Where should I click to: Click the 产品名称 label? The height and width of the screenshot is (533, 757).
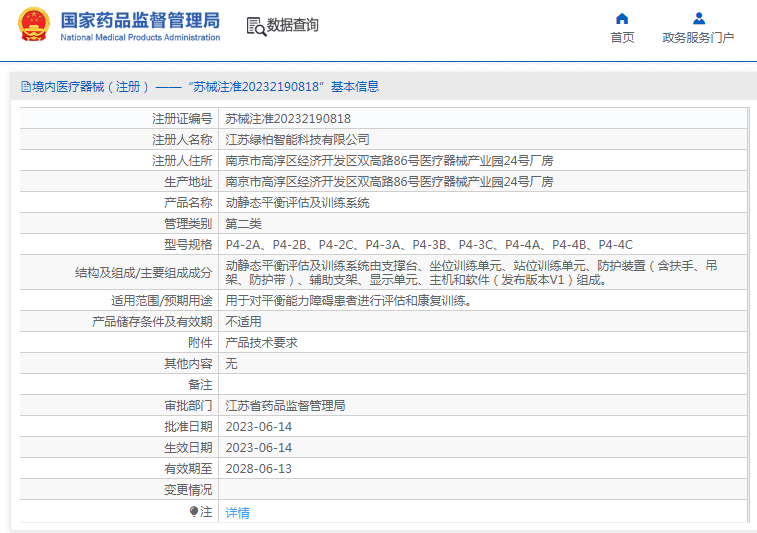click(x=188, y=203)
